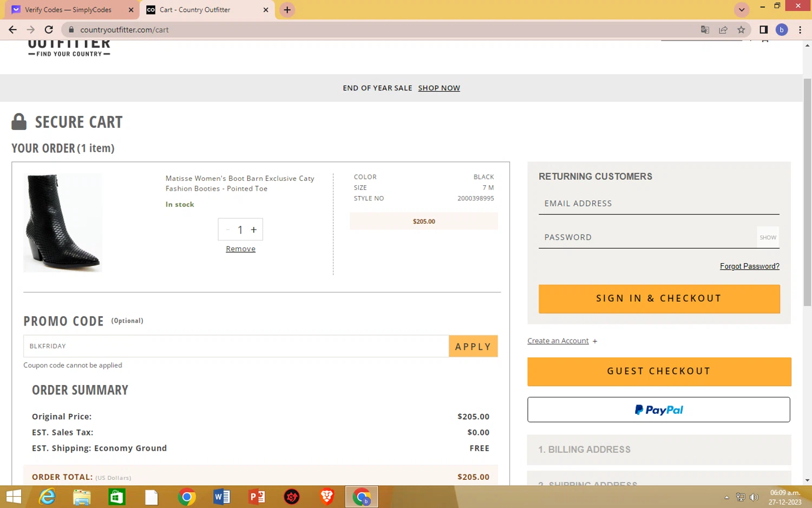
Task: Remove the item from cart
Action: [240, 249]
